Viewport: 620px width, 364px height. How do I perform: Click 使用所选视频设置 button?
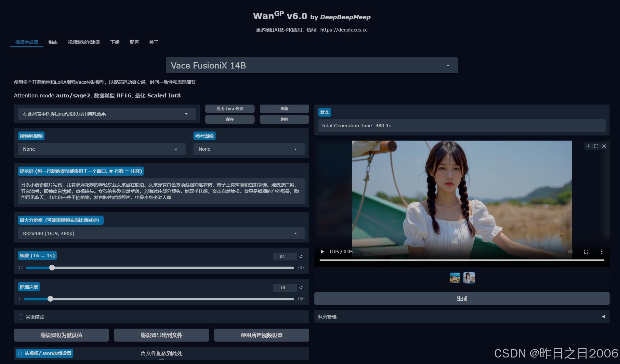coord(262,335)
